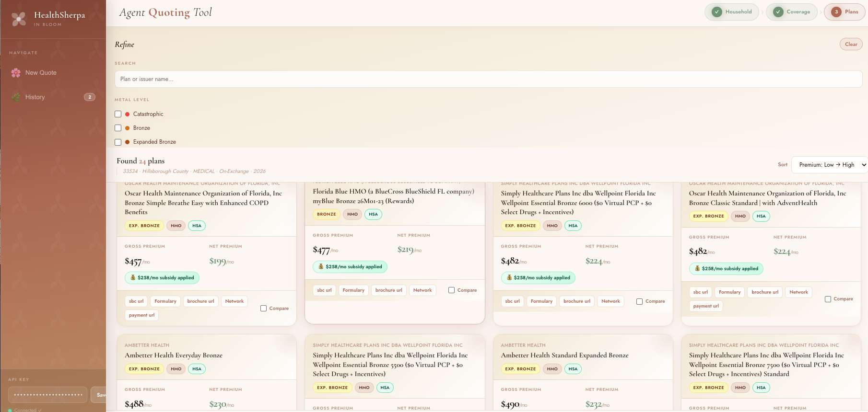
Task: Click the New Quote flower icon
Action: (x=16, y=73)
